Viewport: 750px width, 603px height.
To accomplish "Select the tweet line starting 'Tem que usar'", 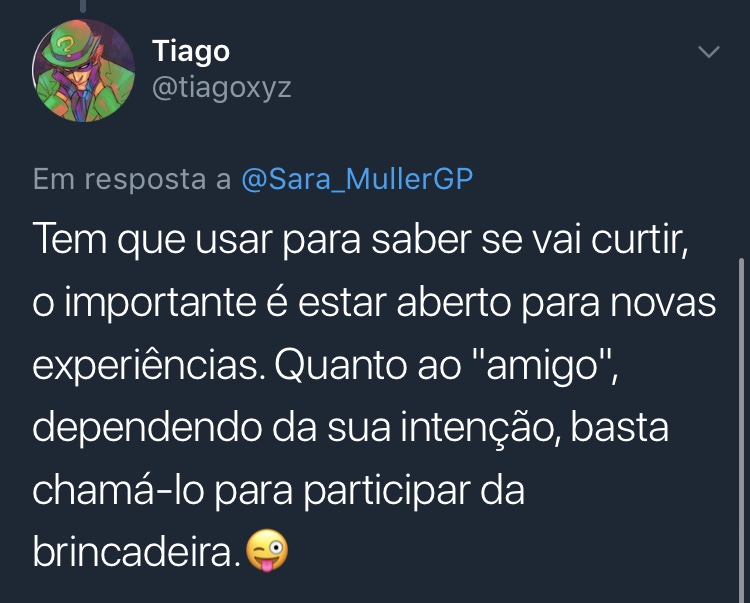I will click(361, 240).
